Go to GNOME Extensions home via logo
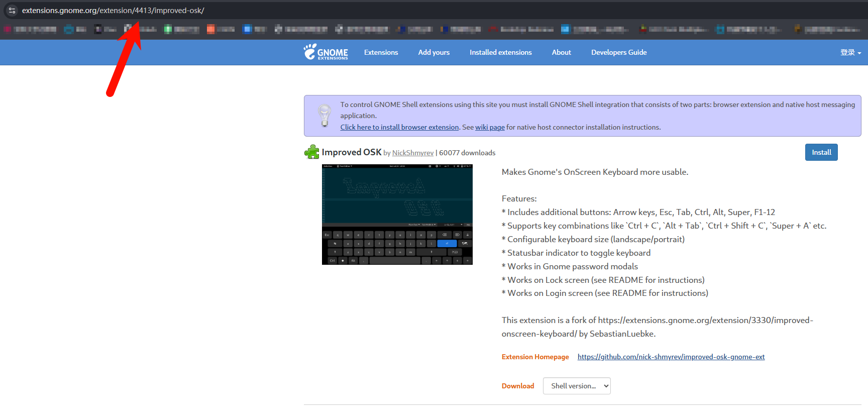 point(325,52)
